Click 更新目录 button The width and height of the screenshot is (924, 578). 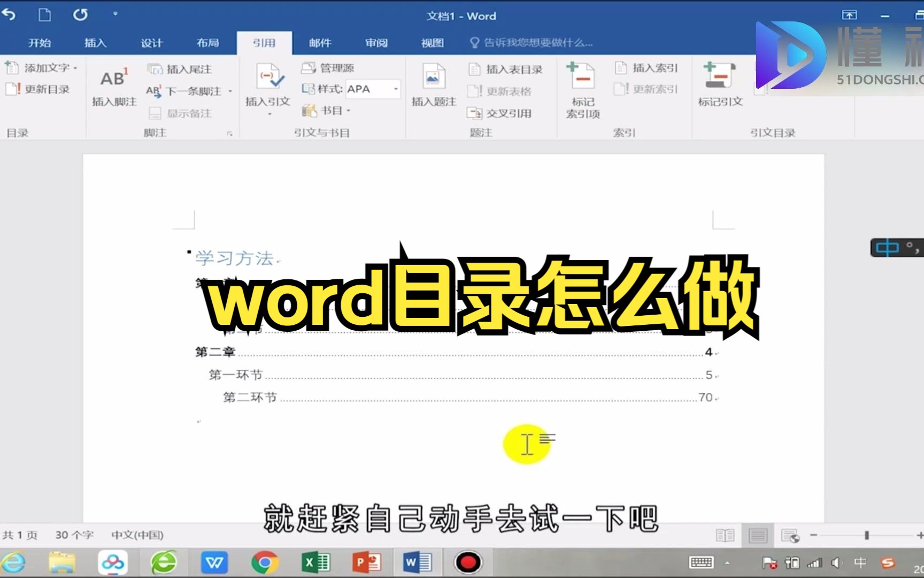[37, 89]
